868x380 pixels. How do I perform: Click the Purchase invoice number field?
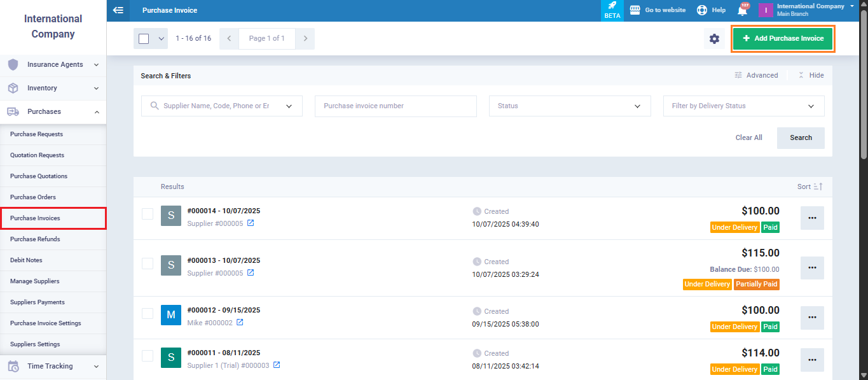coord(396,106)
